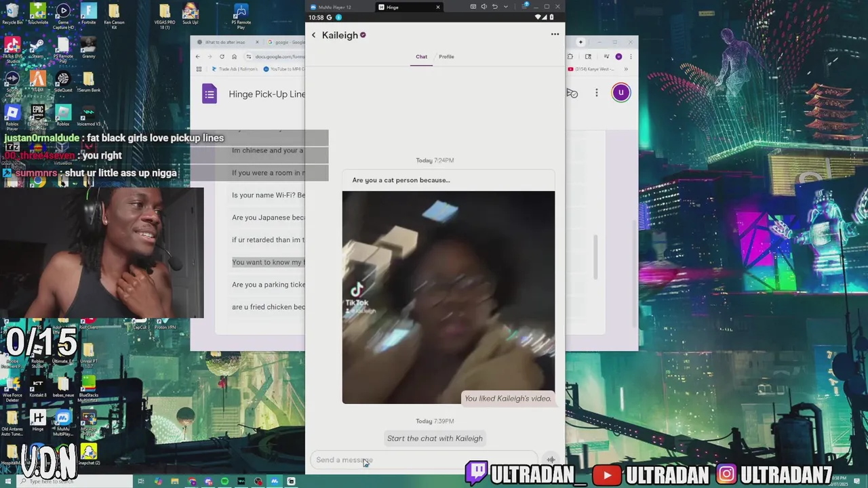
Task: Open the Hinge desktop shortcut
Action: [37, 421]
